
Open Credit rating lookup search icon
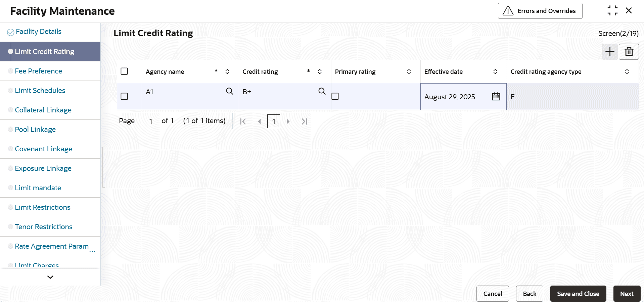322,91
